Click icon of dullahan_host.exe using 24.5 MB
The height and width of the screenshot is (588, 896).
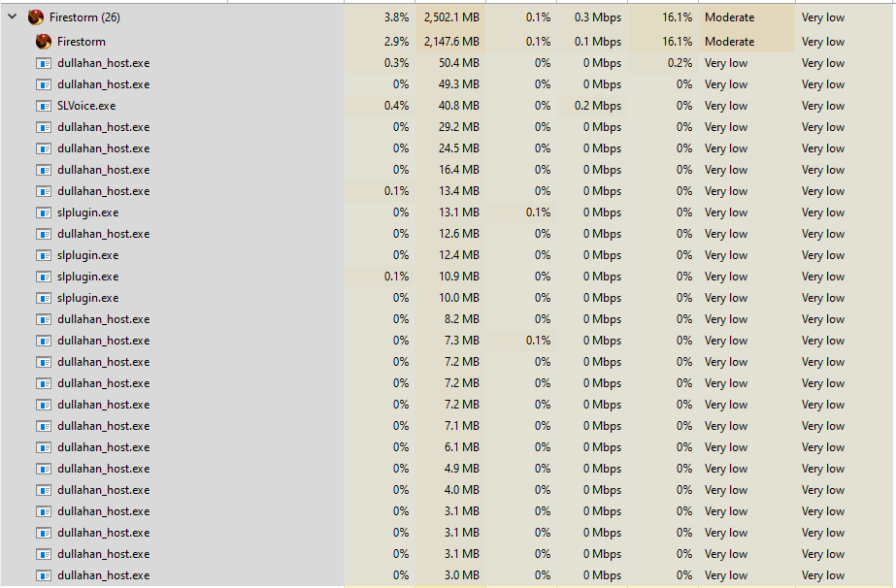[44, 148]
